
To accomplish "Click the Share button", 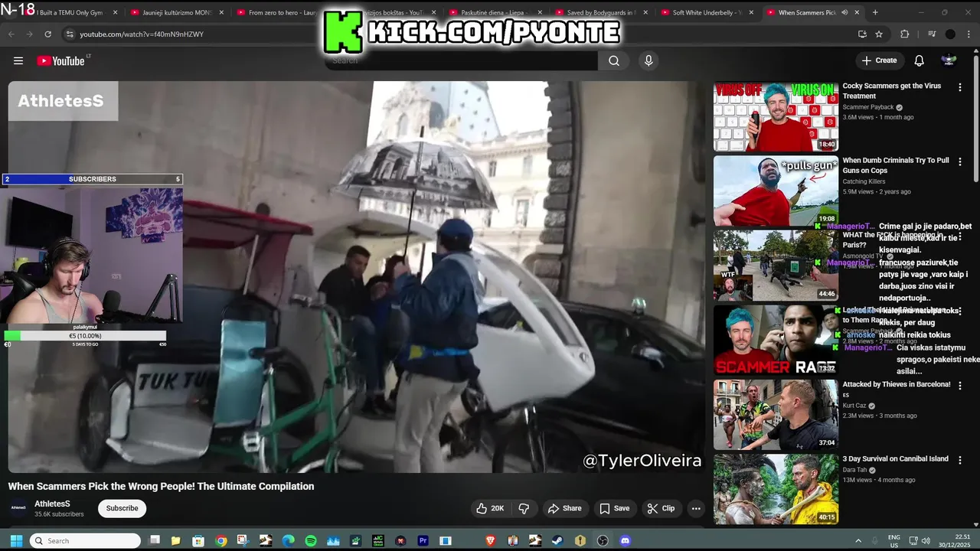I will tap(565, 508).
